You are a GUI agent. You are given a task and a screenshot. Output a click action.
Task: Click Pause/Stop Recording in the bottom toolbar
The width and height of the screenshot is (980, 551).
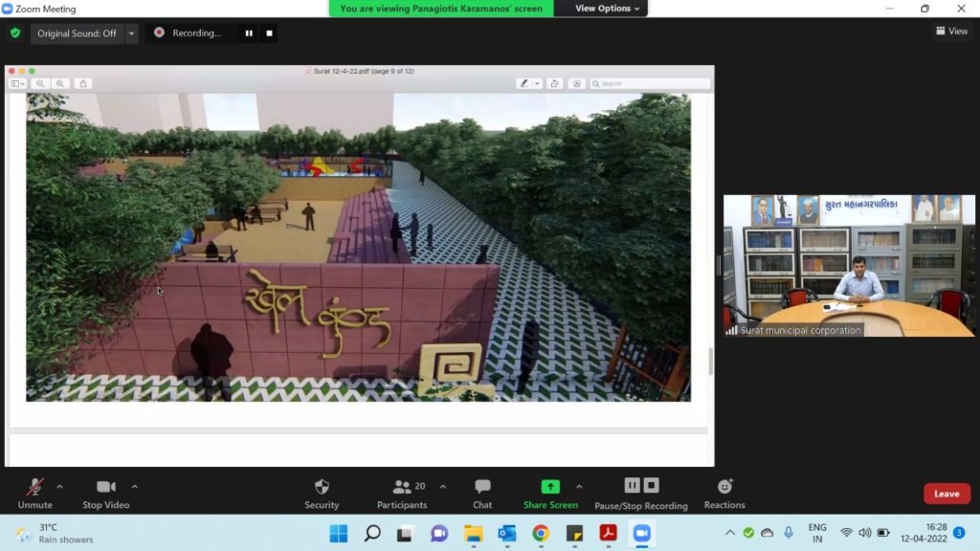pyautogui.click(x=640, y=486)
